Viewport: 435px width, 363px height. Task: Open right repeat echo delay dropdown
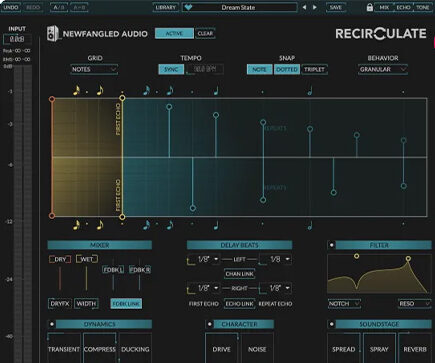point(275,288)
